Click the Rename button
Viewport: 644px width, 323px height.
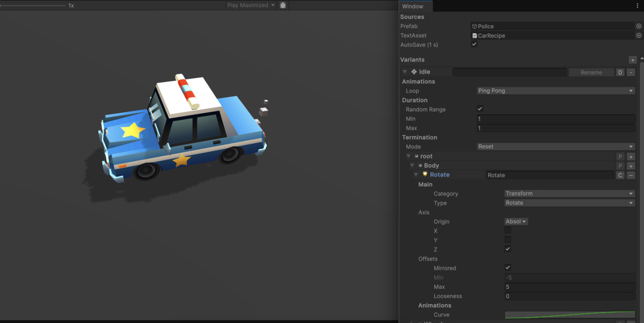click(591, 72)
